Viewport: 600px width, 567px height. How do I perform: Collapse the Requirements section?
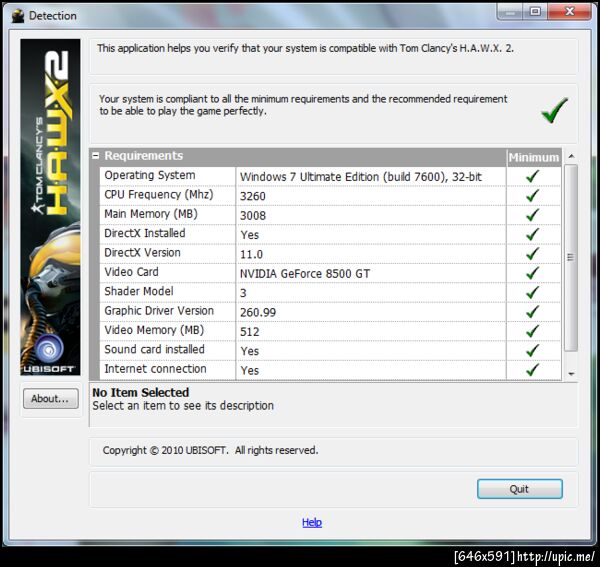tap(96, 156)
